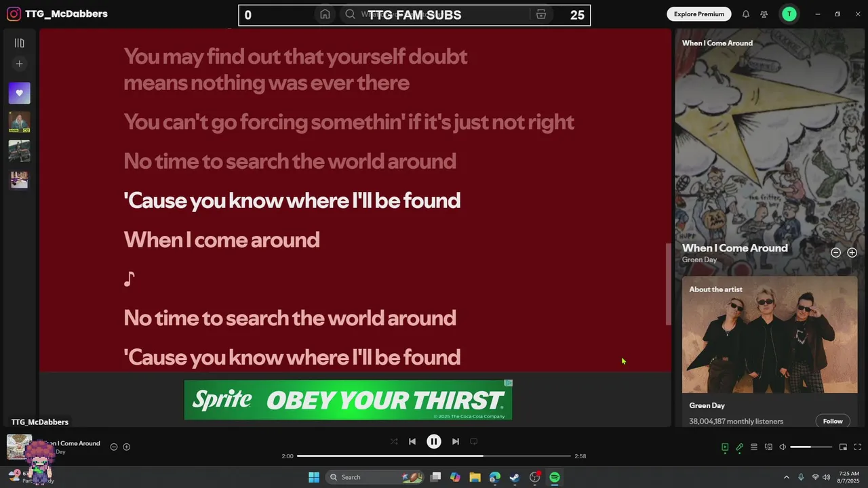The width and height of the screenshot is (868, 488).
Task: Open the Browse icon beside the search bar
Action: point(540,14)
